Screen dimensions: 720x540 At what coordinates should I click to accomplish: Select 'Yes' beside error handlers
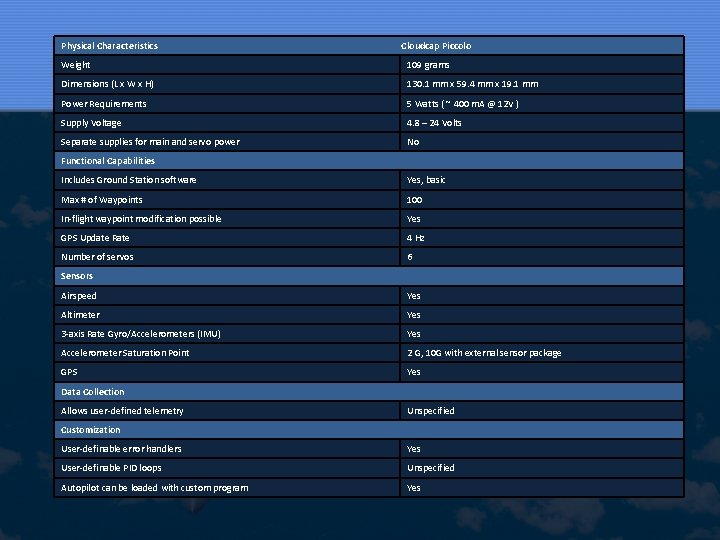click(x=413, y=449)
